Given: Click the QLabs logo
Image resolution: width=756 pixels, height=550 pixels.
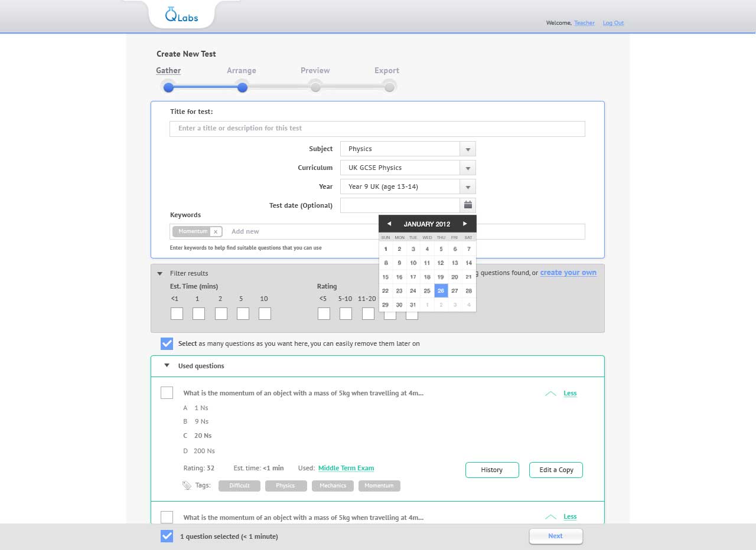Looking at the screenshot, I should point(181,15).
